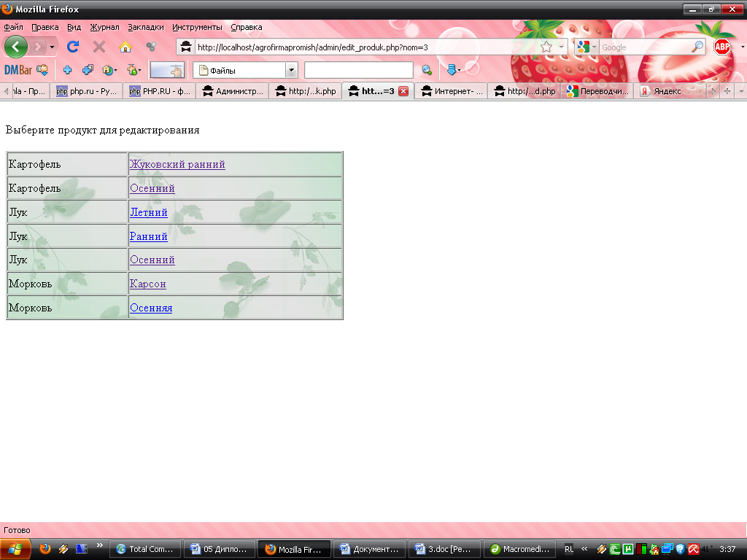Click the search magnifier icon
Screen dimensions: 747x560
tap(697, 47)
